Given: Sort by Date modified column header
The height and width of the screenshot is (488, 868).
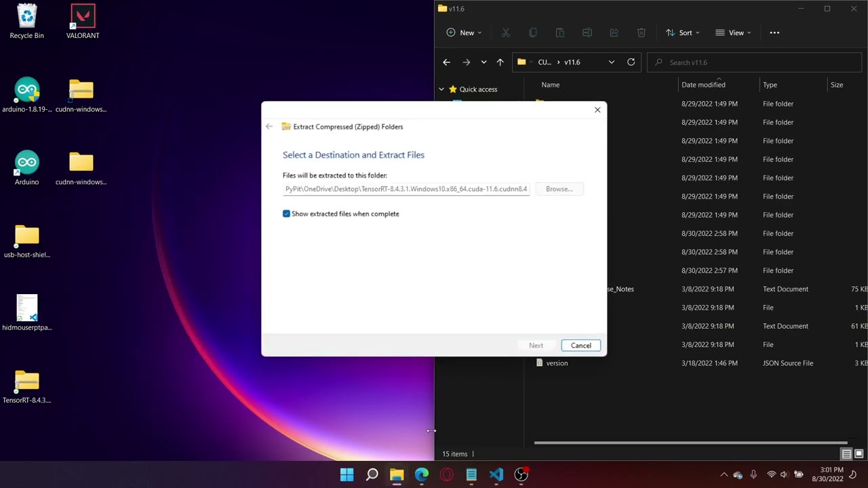Looking at the screenshot, I should pos(703,85).
